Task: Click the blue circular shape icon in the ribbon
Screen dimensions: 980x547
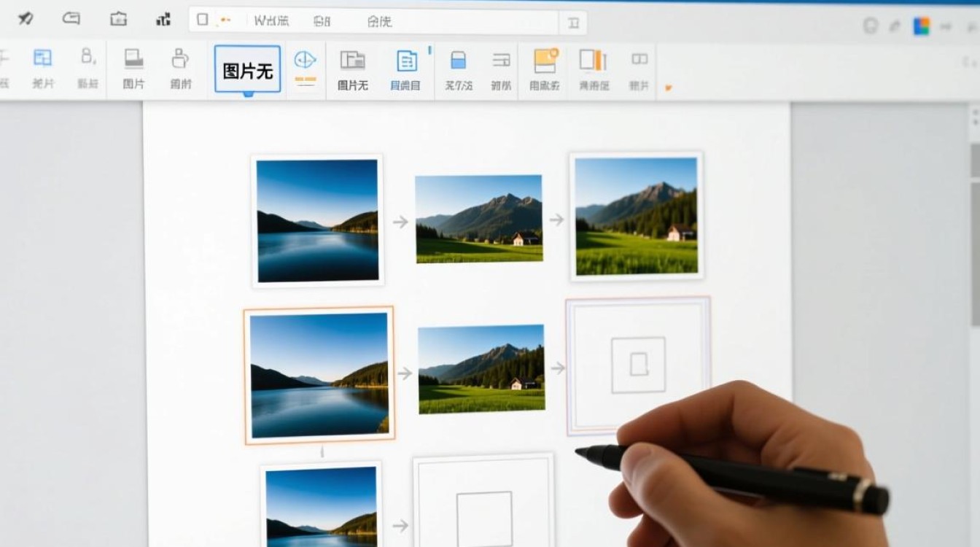Action: 305,60
